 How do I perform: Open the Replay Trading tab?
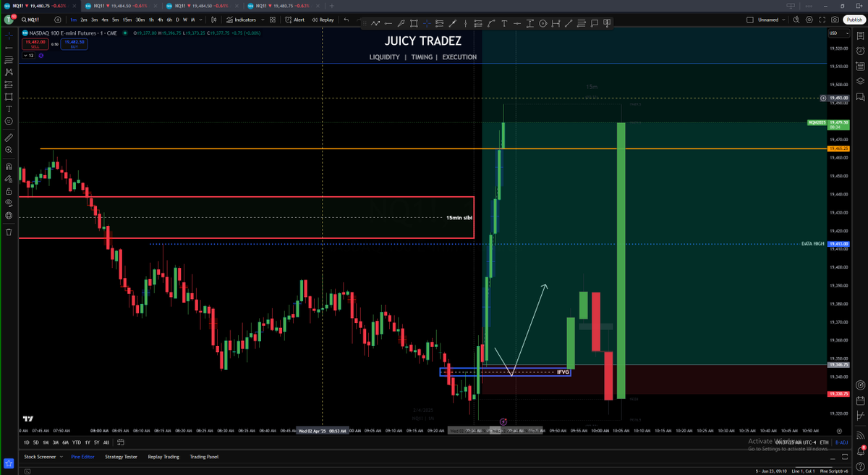(163, 457)
